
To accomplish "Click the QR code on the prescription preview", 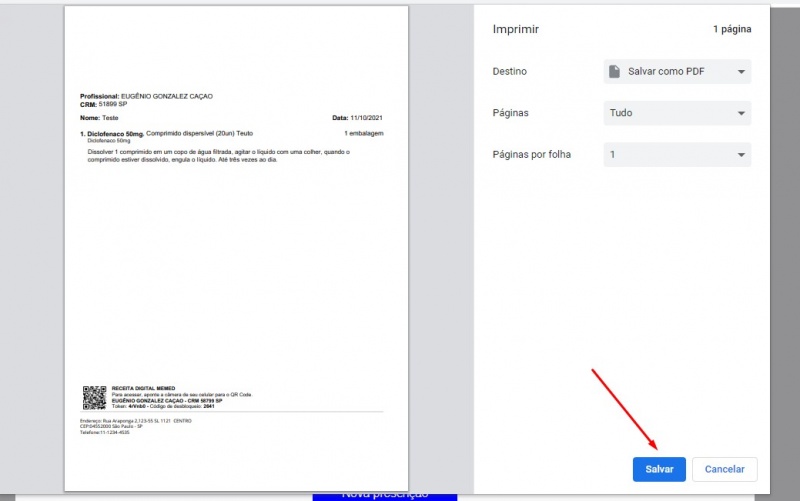I will click(94, 397).
